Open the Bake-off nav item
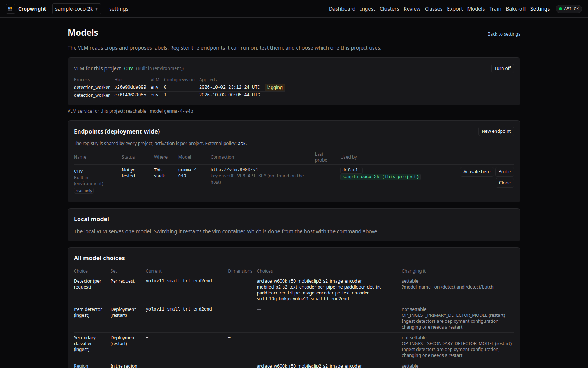 [516, 9]
